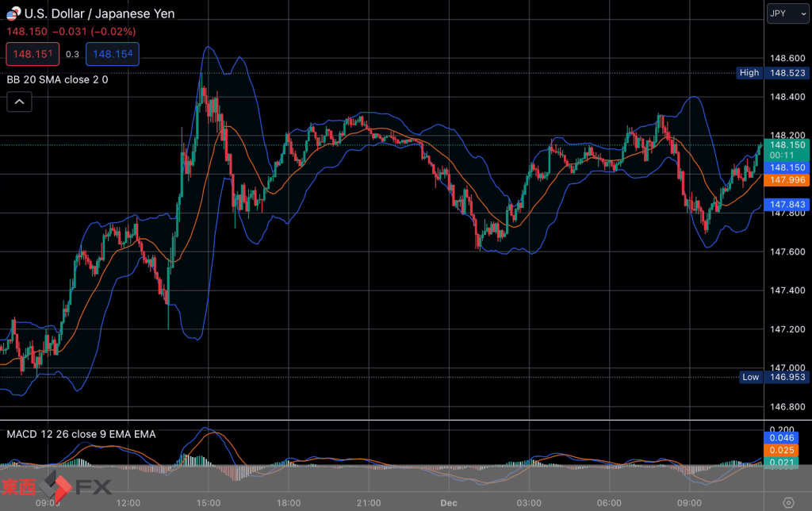Click the FX watermark logo

[x=56, y=486]
